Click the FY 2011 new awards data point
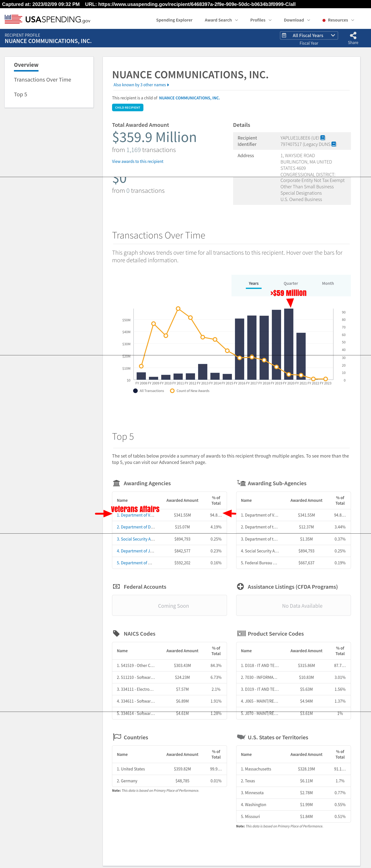The image size is (371, 868). tap(178, 309)
